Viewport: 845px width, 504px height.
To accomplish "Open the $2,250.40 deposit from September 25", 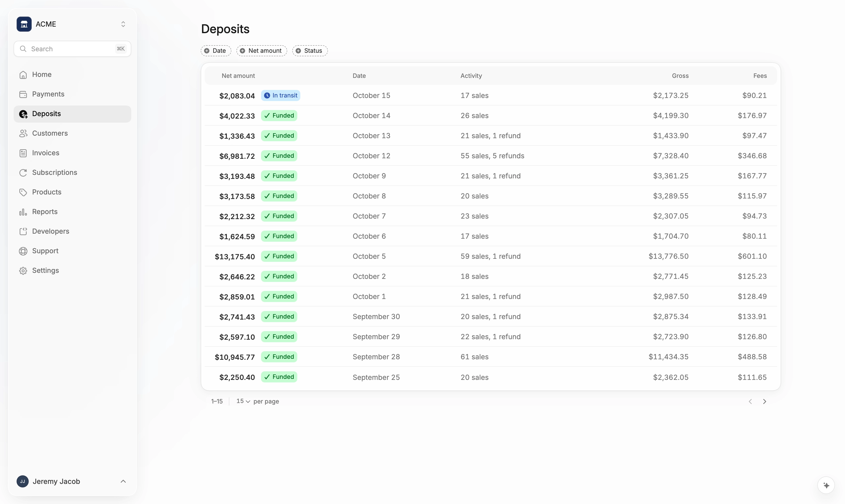I will click(490, 377).
